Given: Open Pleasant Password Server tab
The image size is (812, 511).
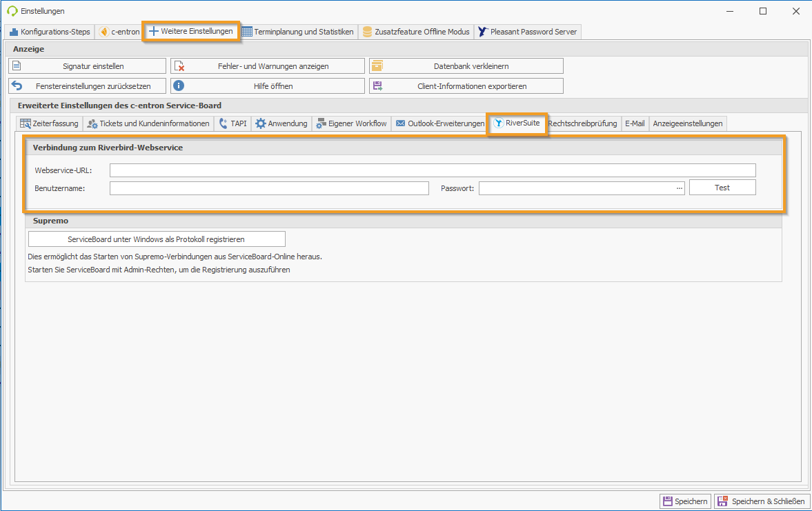Looking at the screenshot, I should [x=528, y=32].
